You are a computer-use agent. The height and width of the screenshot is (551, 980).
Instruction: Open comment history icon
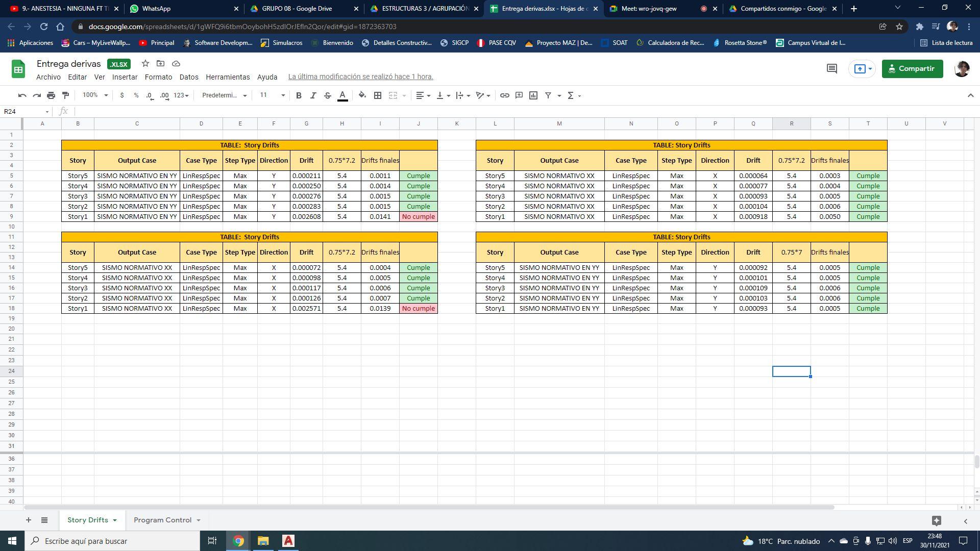tap(831, 68)
